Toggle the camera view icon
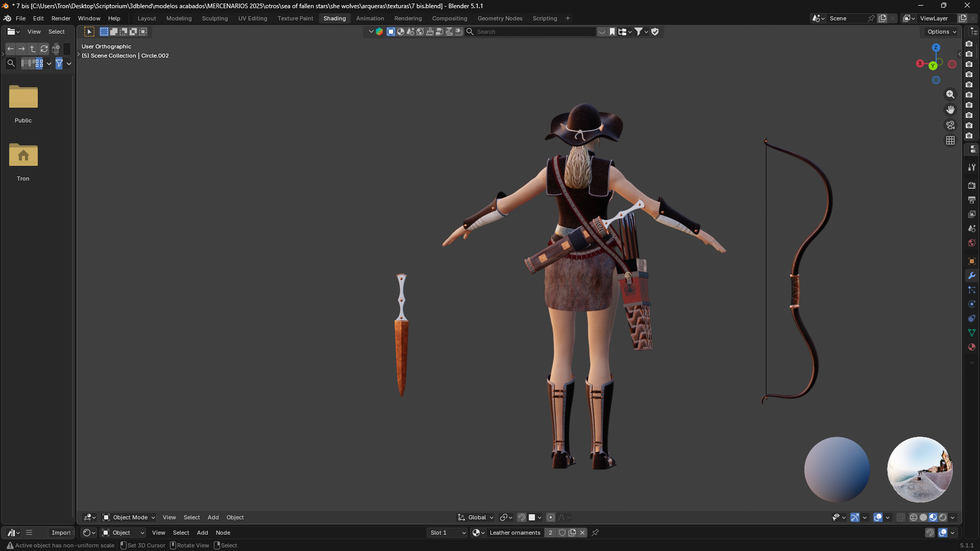Screen dimensions: 980x551 click(950, 125)
